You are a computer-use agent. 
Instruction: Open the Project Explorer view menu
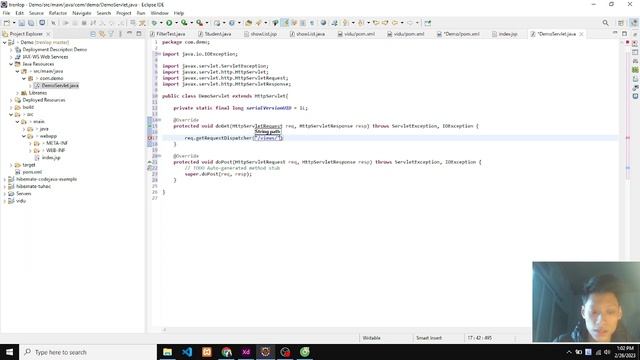coord(120,34)
